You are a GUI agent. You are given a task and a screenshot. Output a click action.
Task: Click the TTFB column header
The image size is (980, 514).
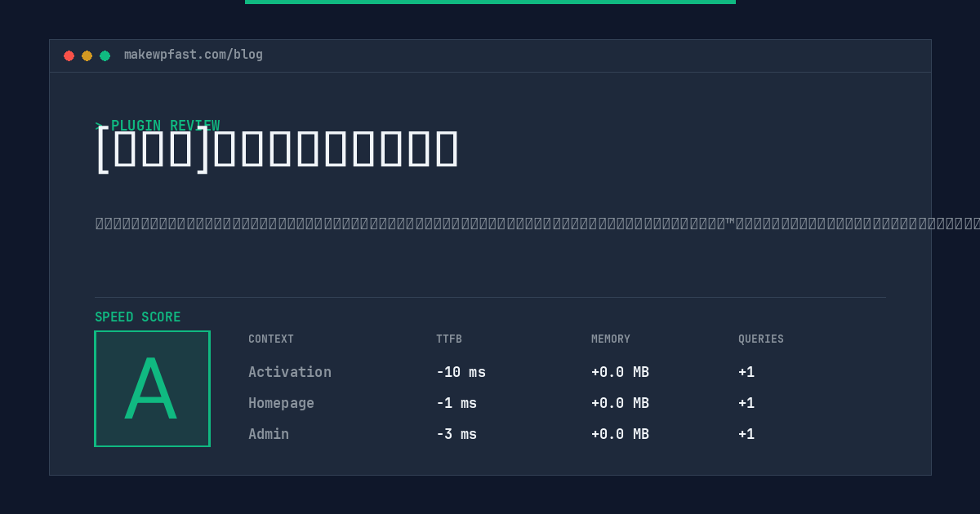coord(449,339)
